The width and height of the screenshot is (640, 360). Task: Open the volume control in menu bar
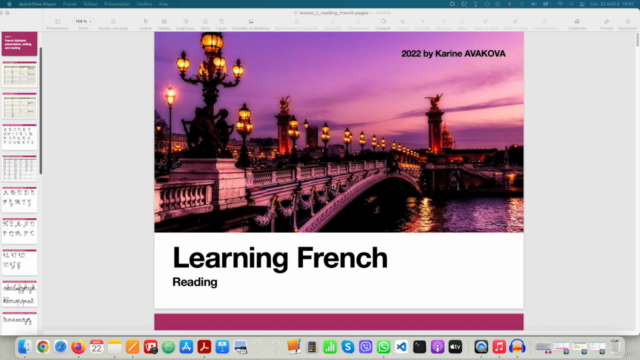[x=534, y=4]
